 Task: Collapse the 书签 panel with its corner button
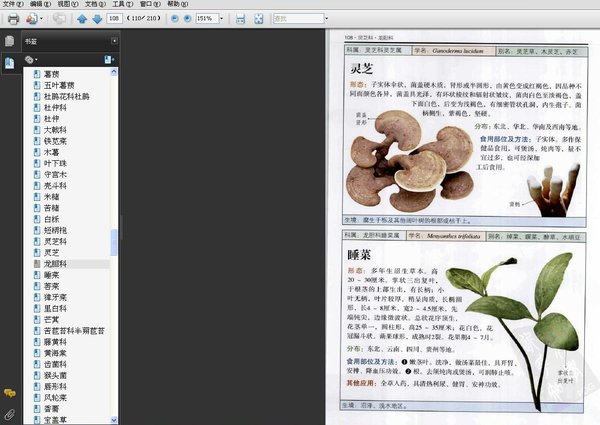coord(114,41)
